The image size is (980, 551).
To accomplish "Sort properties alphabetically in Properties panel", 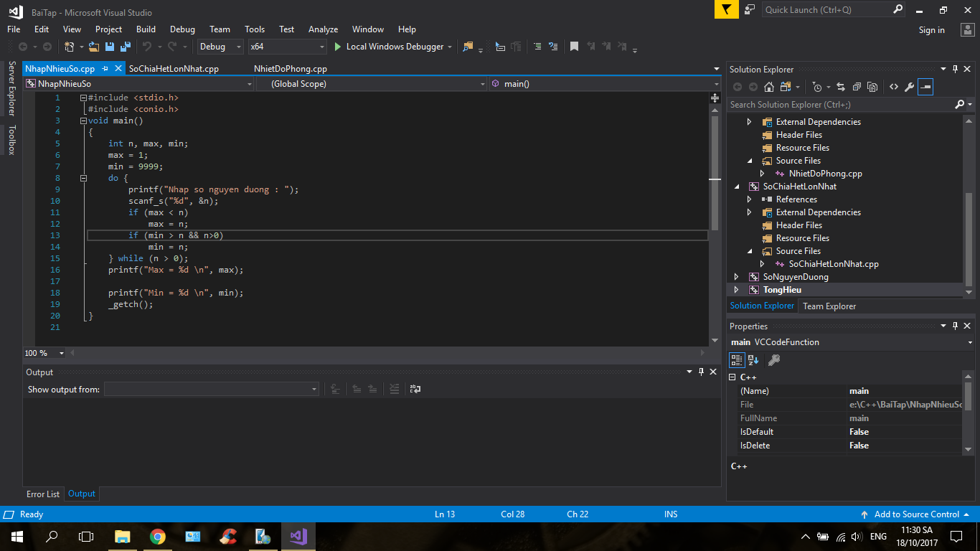I will coord(753,360).
